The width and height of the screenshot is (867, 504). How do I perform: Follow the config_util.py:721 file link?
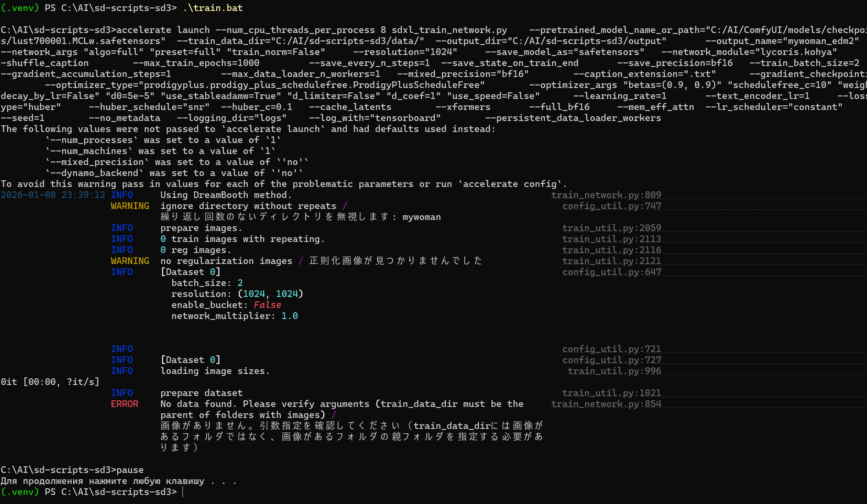pyautogui.click(x=611, y=349)
